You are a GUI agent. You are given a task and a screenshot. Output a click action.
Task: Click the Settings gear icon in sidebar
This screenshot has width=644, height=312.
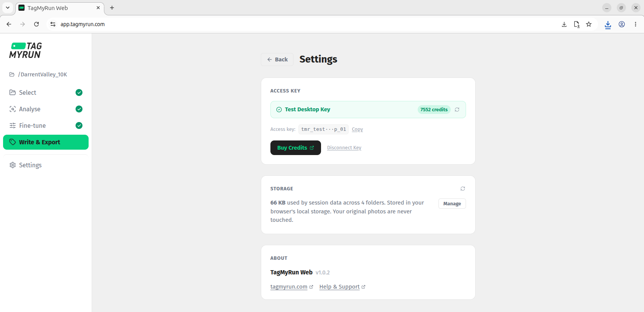tap(13, 165)
